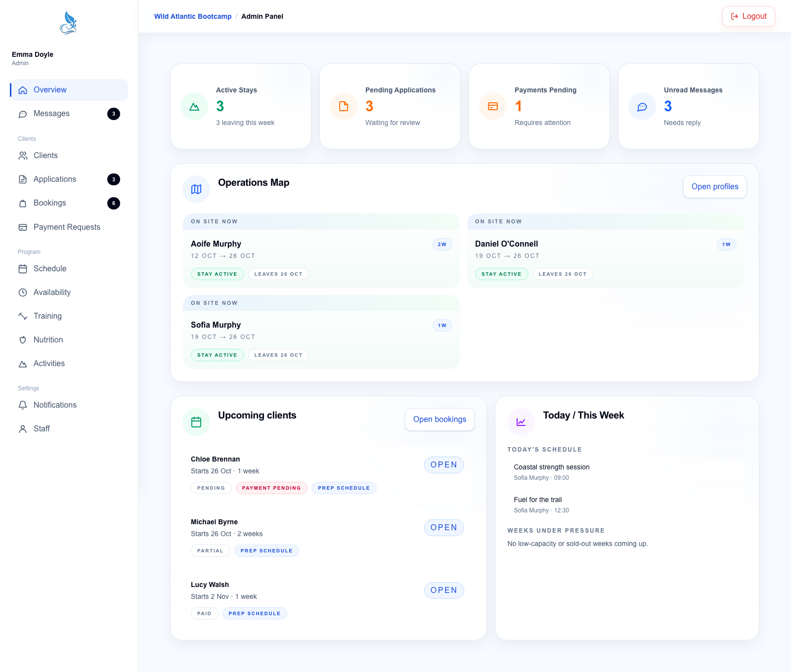The width and height of the screenshot is (791, 672).
Task: Click Open bookings button
Action: pyautogui.click(x=439, y=420)
